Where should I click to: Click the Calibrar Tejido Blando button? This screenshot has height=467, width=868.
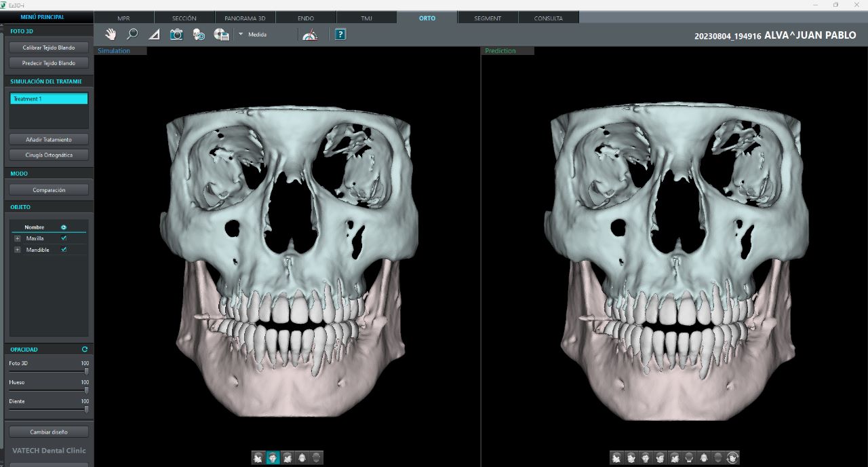pos(49,48)
